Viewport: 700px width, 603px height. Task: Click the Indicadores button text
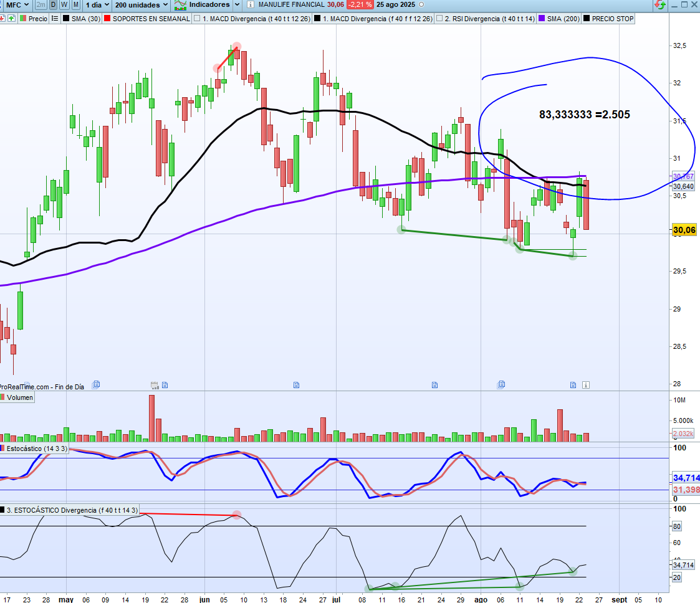click(209, 5)
